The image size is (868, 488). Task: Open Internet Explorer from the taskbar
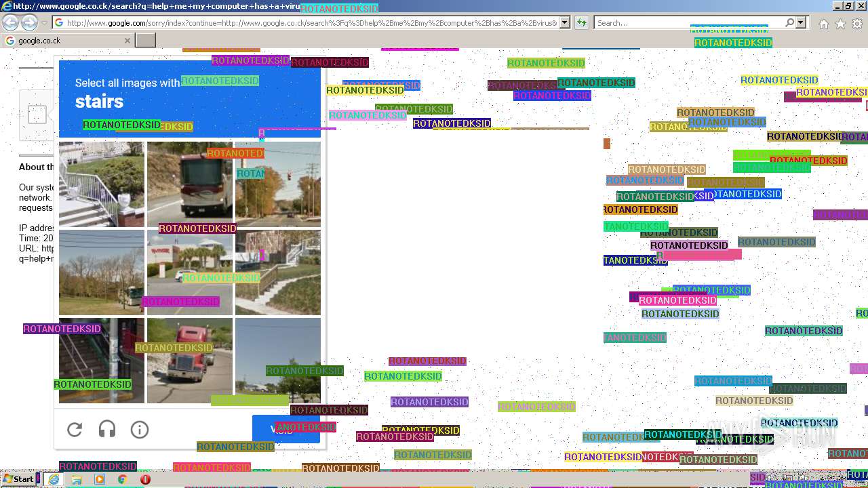[54, 479]
